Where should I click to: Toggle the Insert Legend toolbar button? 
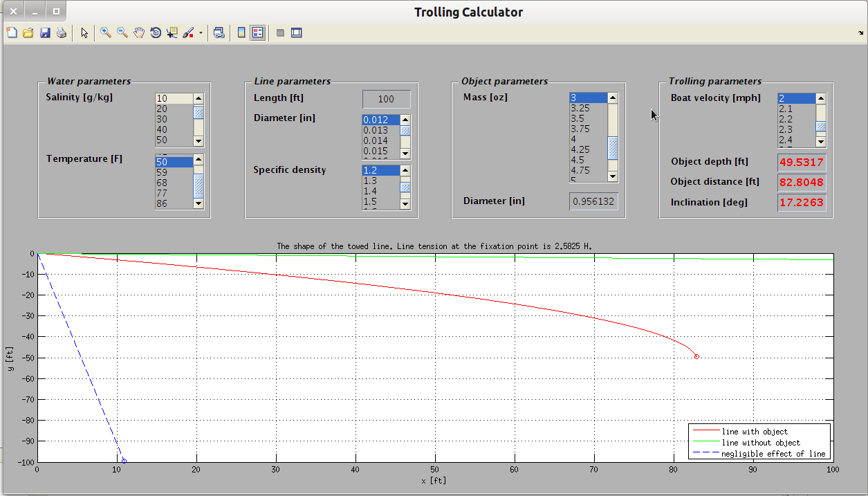click(x=258, y=33)
